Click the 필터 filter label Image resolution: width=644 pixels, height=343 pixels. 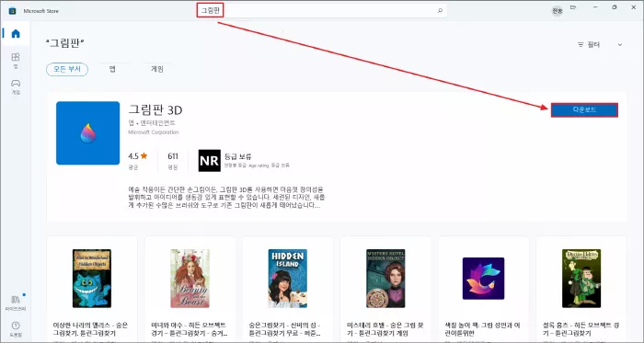tap(589, 45)
